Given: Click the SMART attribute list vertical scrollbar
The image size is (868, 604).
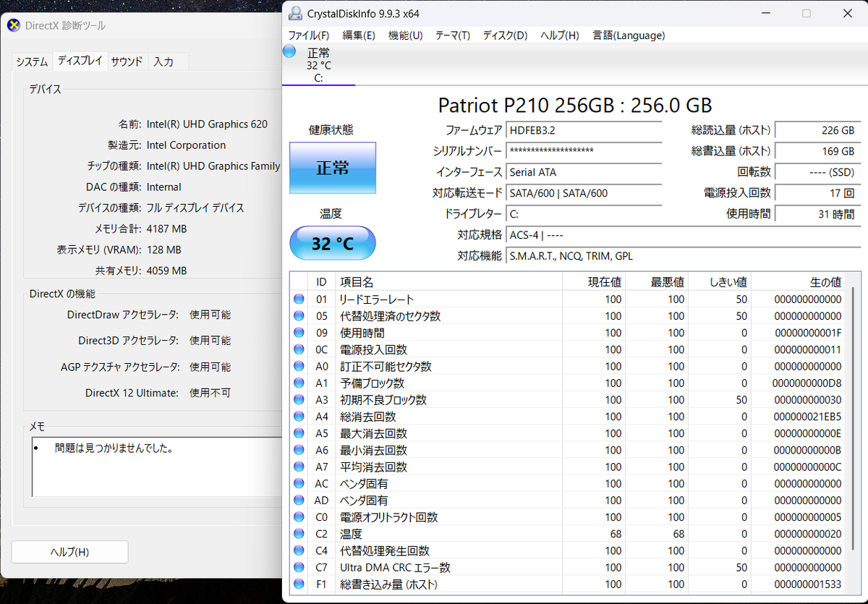Looking at the screenshot, I should click(854, 433).
